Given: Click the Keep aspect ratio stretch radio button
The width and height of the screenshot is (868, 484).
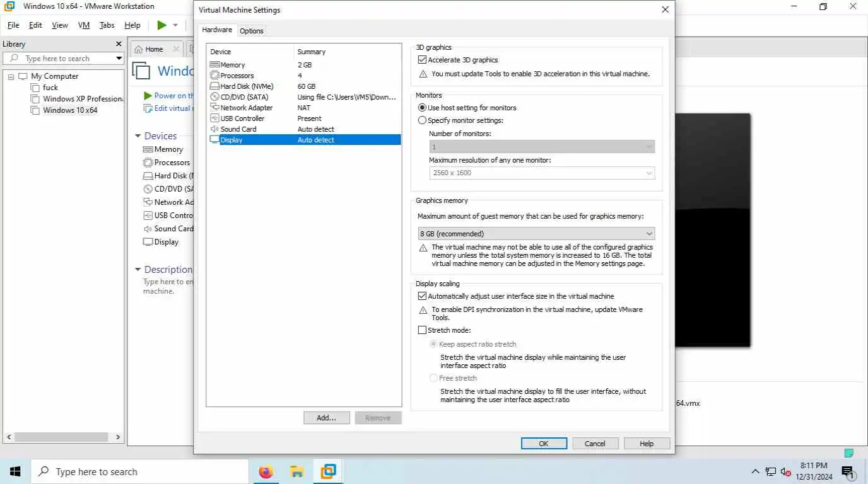Looking at the screenshot, I should pos(433,344).
